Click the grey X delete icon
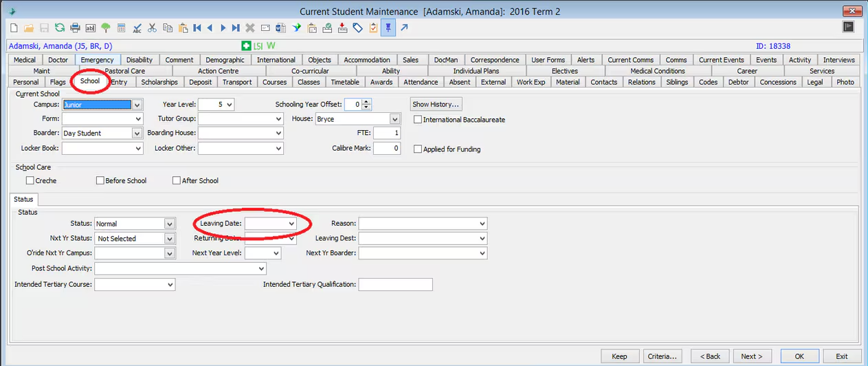The height and width of the screenshot is (366, 868). [250, 28]
